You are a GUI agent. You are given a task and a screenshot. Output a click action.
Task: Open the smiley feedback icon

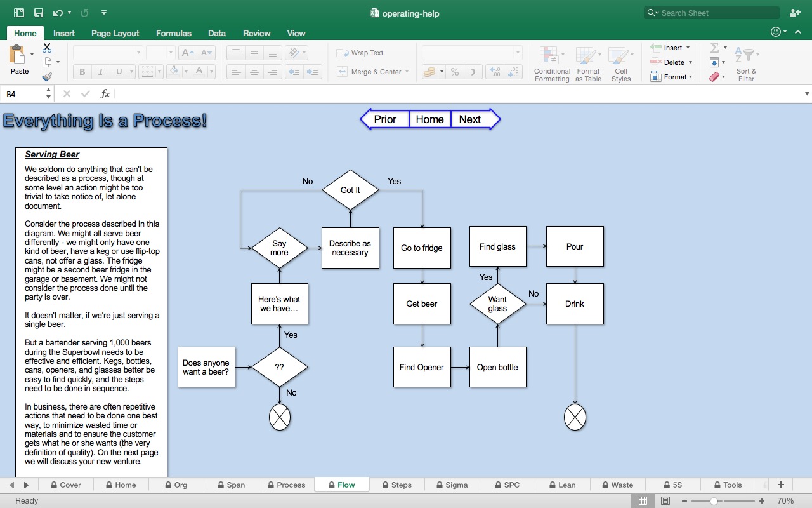776,32
